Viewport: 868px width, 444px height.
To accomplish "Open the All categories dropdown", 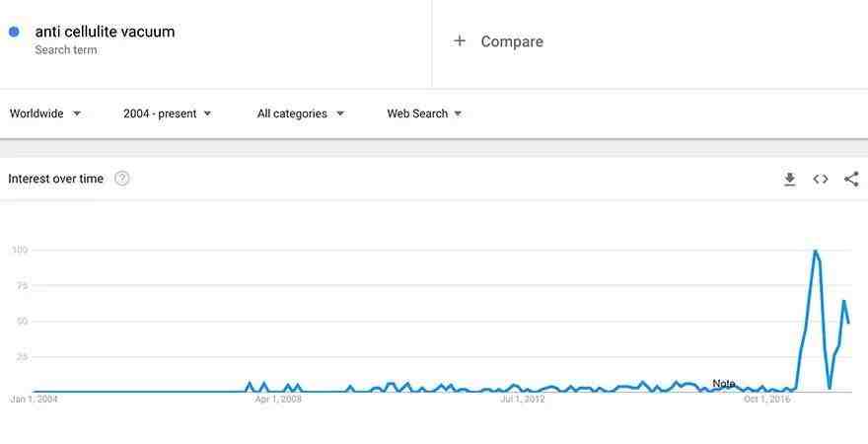I will pyautogui.click(x=301, y=113).
